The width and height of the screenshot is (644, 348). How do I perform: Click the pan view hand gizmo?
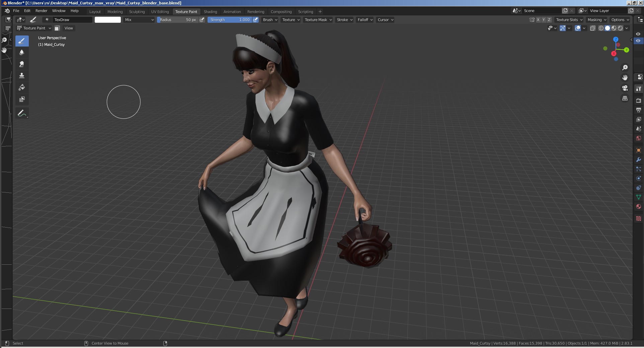625,78
